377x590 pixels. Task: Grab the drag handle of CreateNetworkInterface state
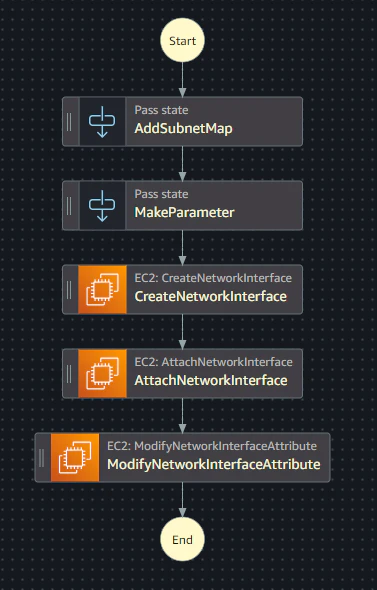coord(69,289)
